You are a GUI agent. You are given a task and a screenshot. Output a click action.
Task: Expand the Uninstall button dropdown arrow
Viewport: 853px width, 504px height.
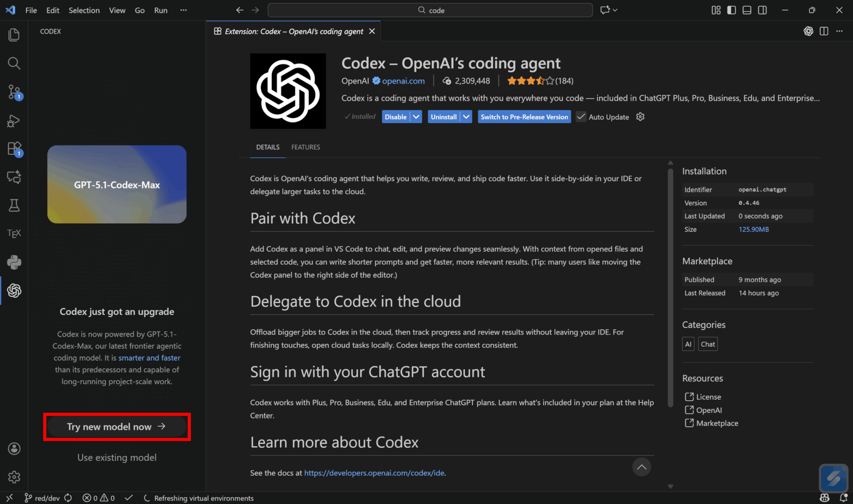pyautogui.click(x=466, y=117)
